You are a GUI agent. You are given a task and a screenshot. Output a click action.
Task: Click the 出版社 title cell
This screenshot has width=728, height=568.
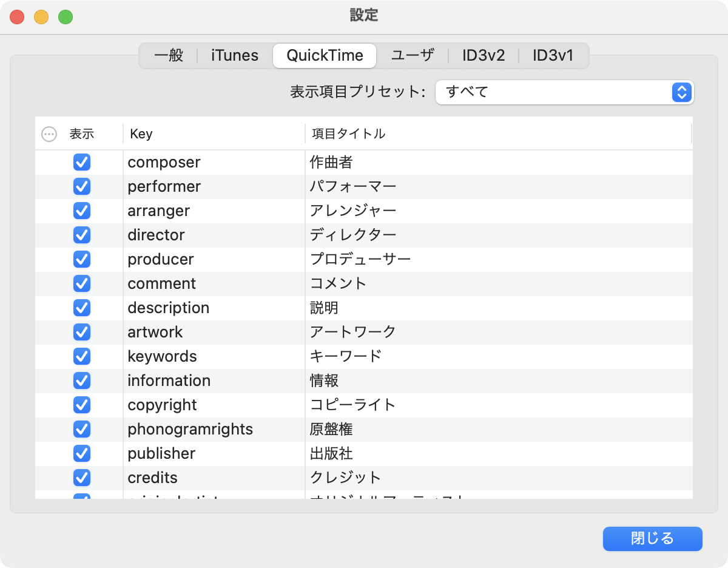point(499,453)
